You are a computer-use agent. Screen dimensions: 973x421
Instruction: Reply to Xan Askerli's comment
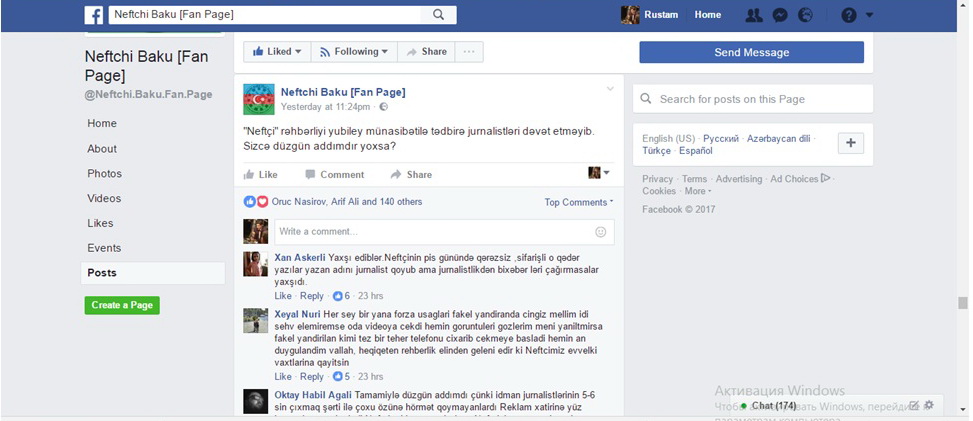(312, 296)
